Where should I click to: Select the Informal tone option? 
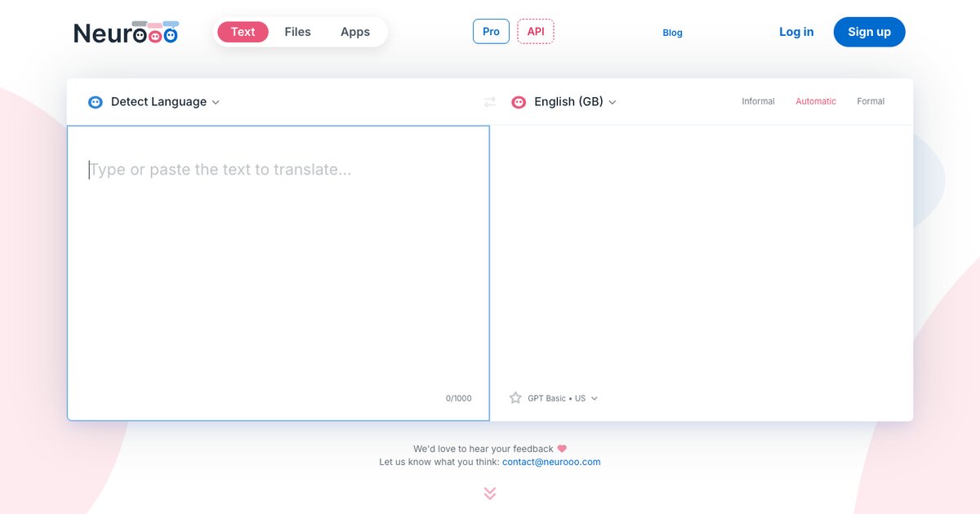[758, 102]
